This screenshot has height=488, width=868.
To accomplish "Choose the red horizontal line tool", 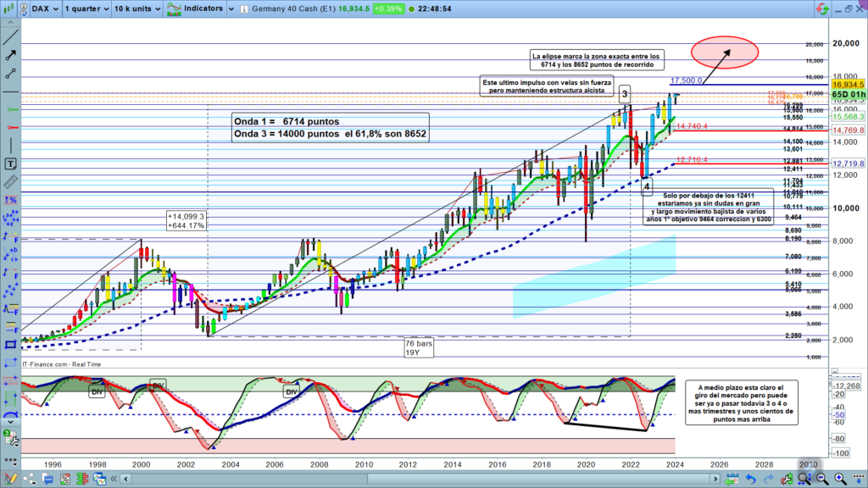I will 11,127.
